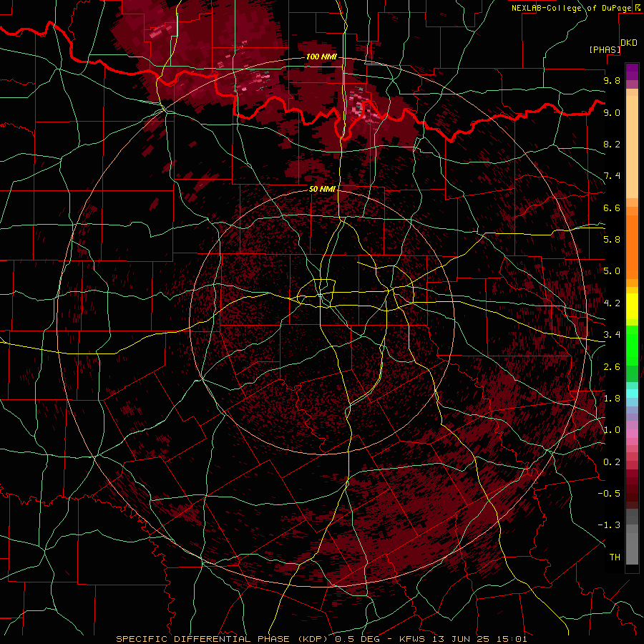Click the 1.0 value on color scale
The image size is (644, 644).
coord(612,430)
